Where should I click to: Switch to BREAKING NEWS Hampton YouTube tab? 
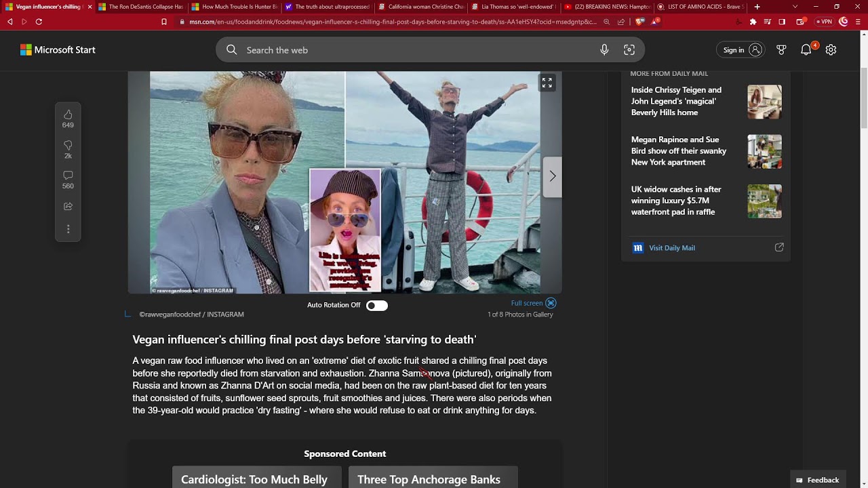pos(608,7)
